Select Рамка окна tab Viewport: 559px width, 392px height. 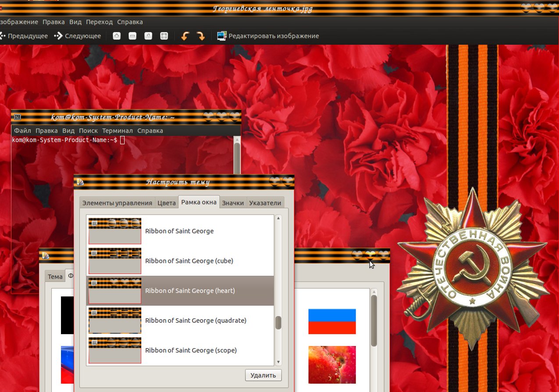(199, 202)
